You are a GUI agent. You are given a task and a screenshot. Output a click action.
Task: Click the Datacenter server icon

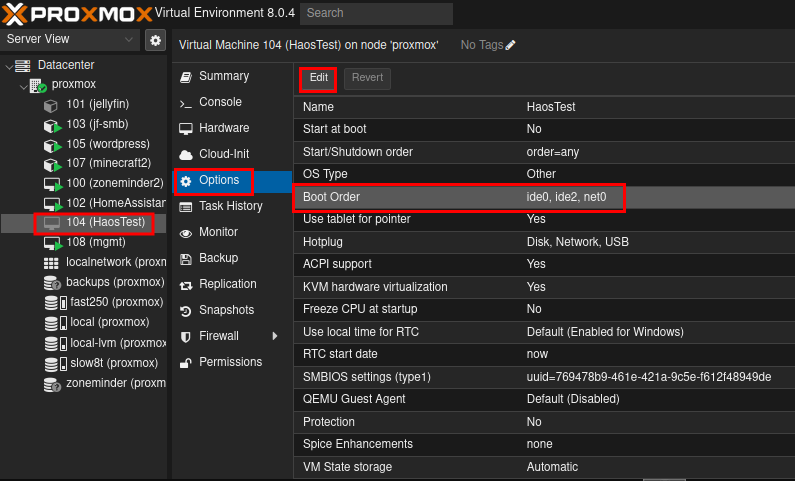(x=22, y=65)
